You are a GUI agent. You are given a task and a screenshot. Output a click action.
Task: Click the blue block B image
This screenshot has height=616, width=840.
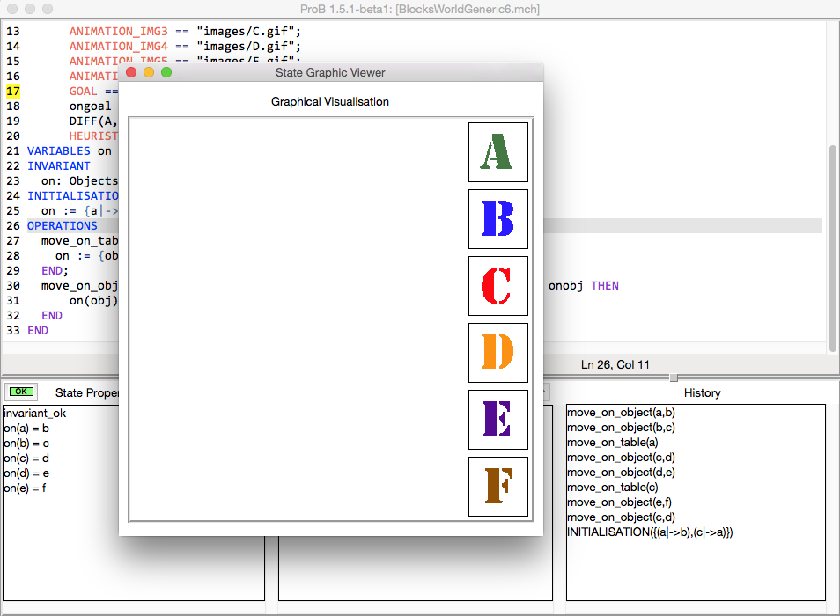click(x=497, y=219)
